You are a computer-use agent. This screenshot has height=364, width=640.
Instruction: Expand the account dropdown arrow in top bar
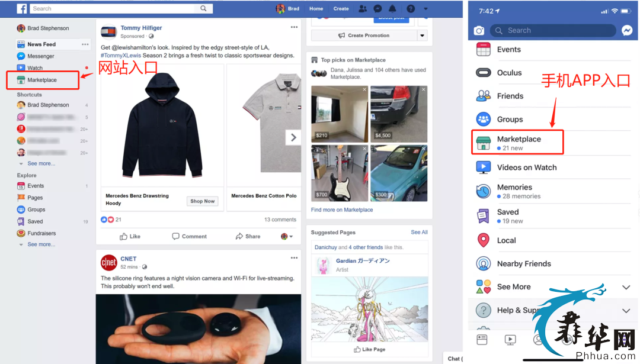425,8
